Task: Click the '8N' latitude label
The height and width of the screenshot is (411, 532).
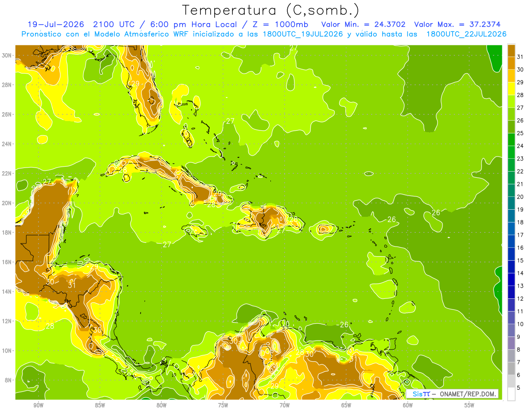Action: 9,380
